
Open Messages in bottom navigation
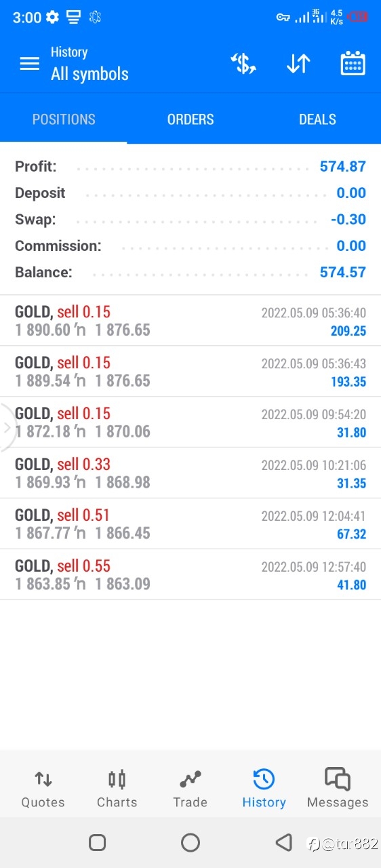click(338, 789)
